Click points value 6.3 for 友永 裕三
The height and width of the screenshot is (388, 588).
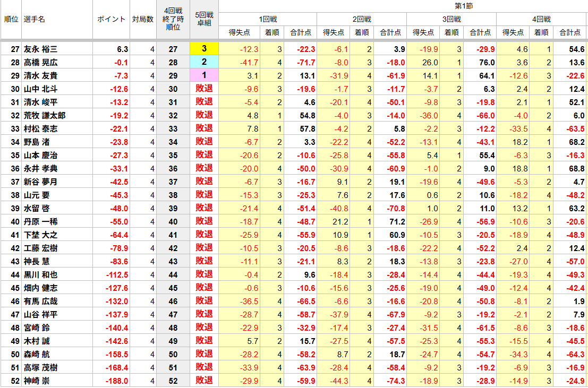123,49
